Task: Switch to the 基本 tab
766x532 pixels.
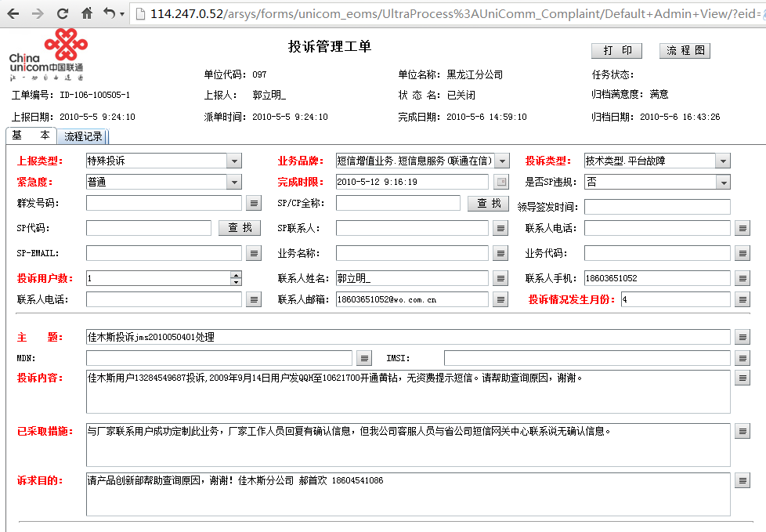Action: (x=31, y=136)
